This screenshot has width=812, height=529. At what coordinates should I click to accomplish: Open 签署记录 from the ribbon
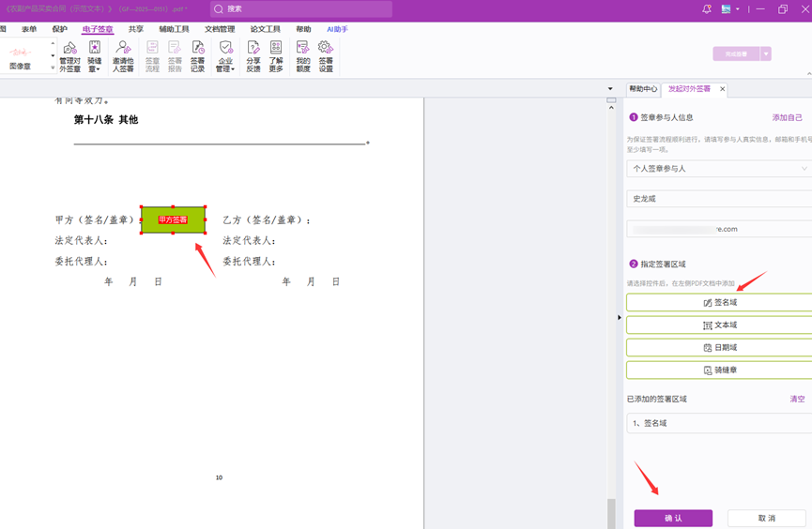point(198,56)
